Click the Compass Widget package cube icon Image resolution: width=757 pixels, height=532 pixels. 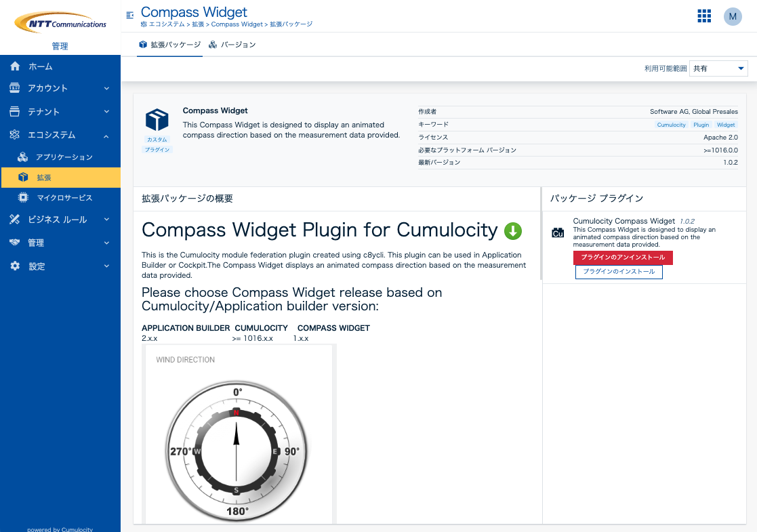[x=157, y=120]
